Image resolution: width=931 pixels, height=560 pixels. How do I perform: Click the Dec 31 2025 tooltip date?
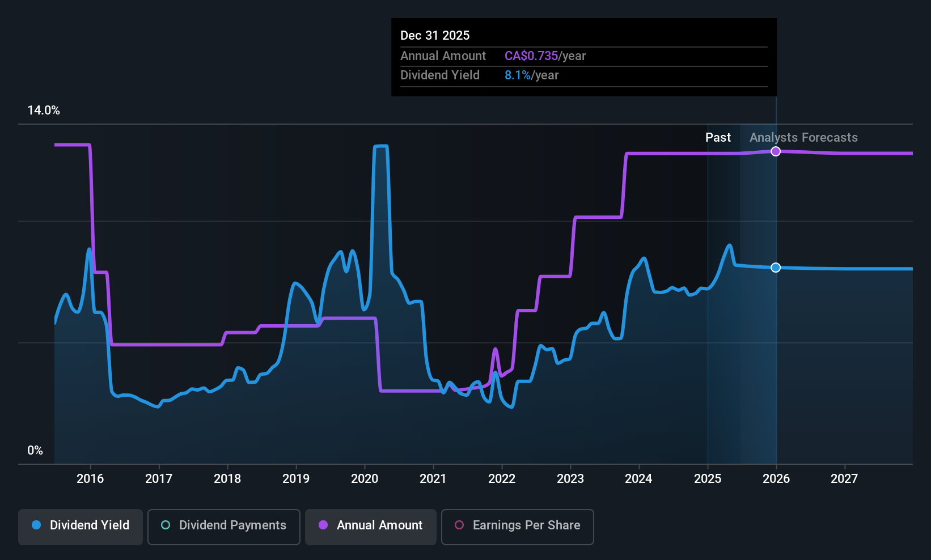435,36
